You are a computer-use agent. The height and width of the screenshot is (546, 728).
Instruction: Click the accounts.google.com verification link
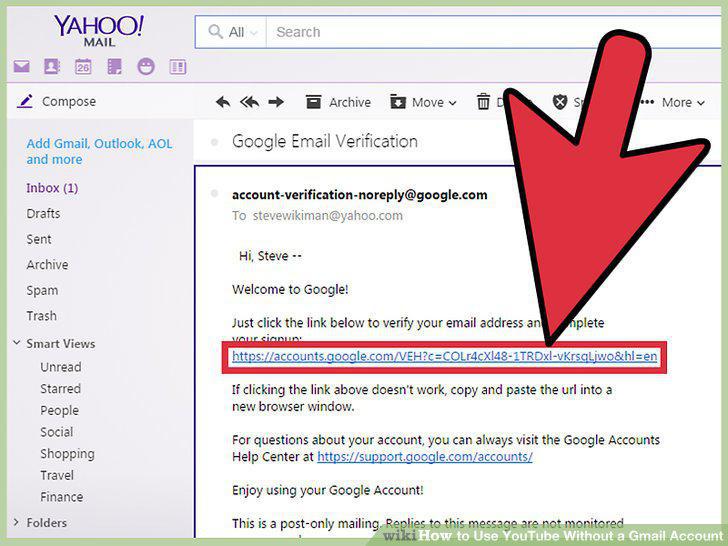click(445, 356)
